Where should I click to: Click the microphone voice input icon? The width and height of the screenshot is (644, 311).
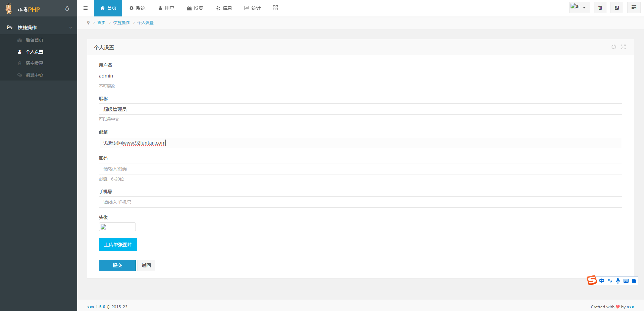coord(618,281)
